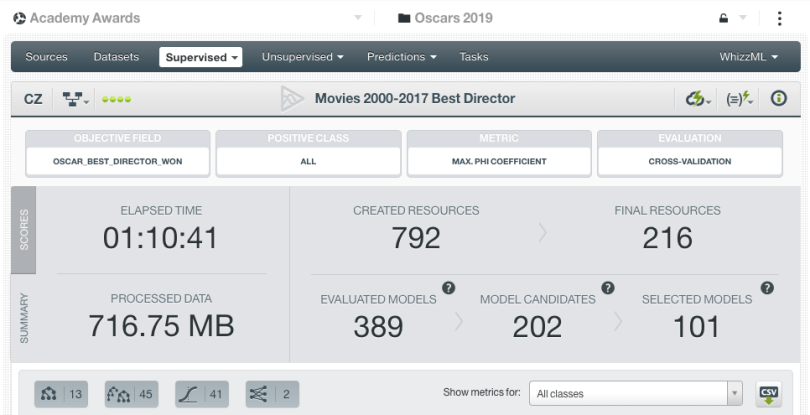Click the created resources count 792
The width and height of the screenshot is (810, 415).
[x=416, y=238]
